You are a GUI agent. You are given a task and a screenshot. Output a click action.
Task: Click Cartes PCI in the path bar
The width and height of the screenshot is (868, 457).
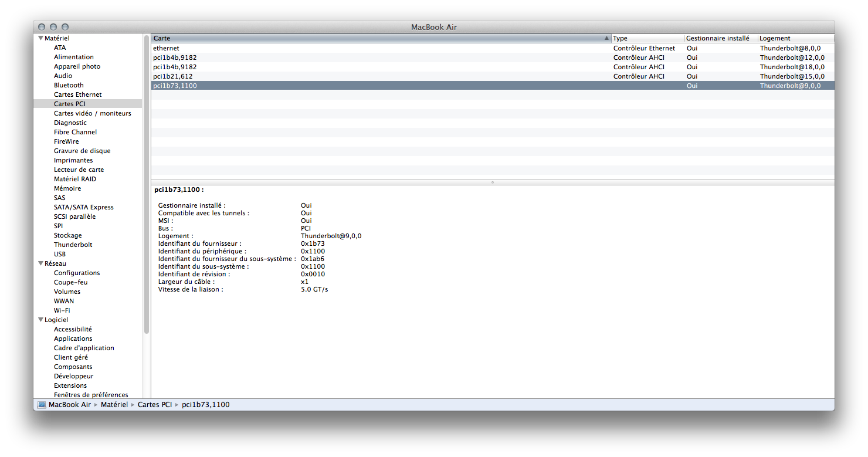pos(155,405)
